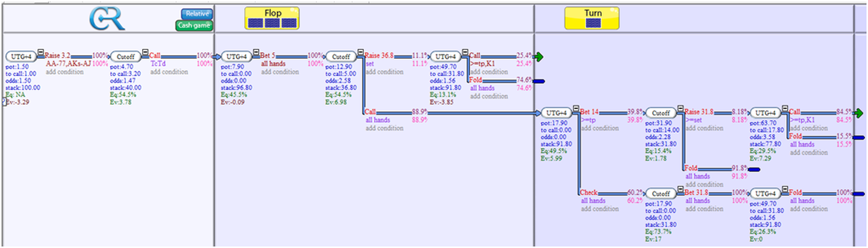
Task: Click the blue end marker after Fold 91.8%
Action: (x=753, y=170)
